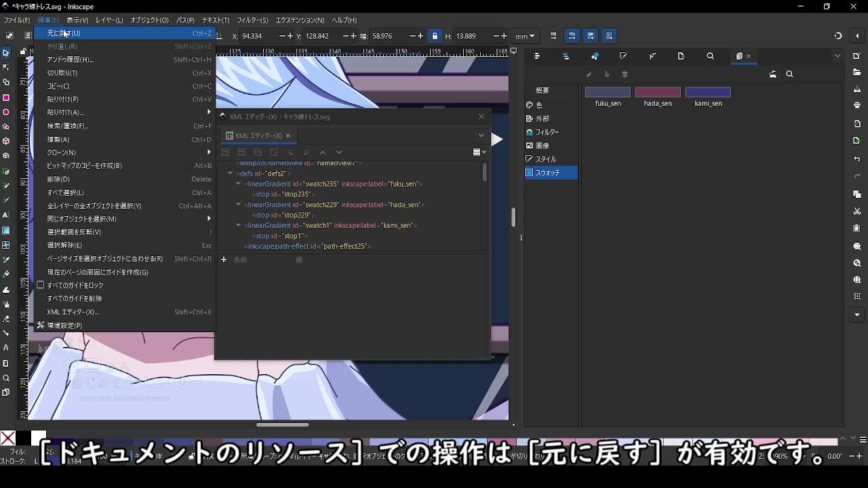Select the Text tool
The image size is (868, 488).
point(6,215)
